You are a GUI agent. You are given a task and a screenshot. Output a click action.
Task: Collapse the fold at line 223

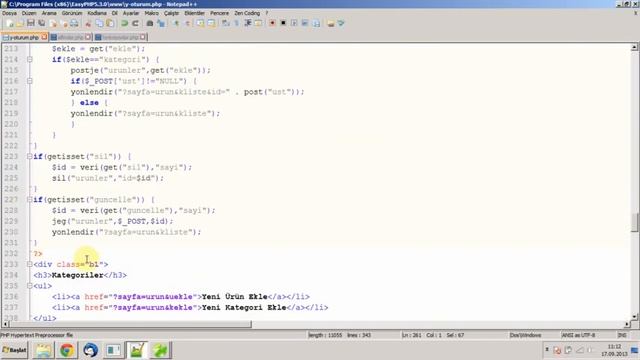click(29, 156)
